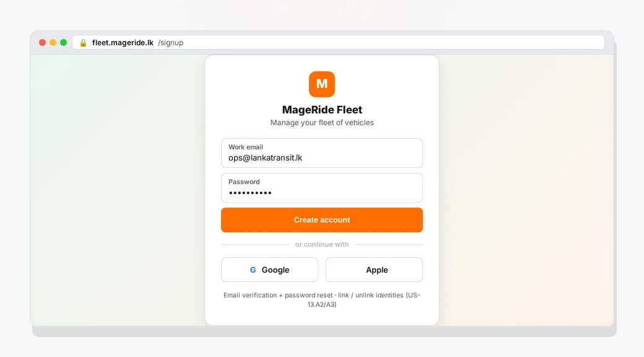Click the orange MageRide M logo
The width and height of the screenshot is (644, 357).
pos(321,84)
